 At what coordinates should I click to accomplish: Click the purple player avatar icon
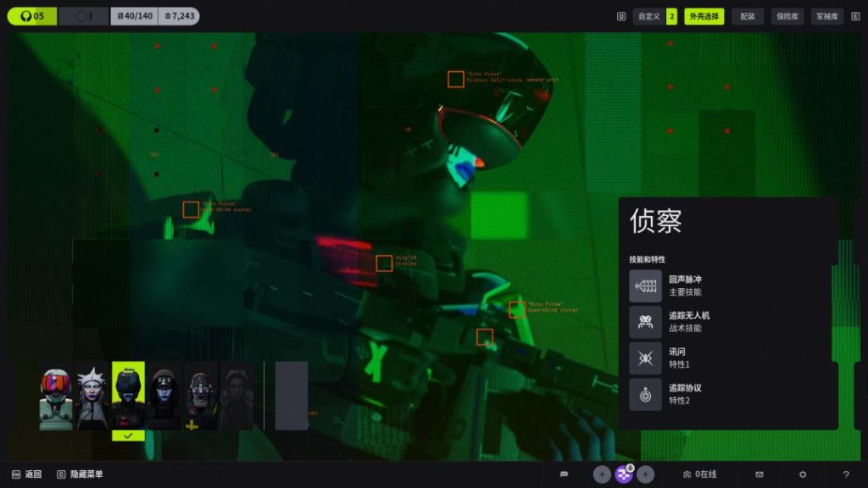(x=624, y=474)
